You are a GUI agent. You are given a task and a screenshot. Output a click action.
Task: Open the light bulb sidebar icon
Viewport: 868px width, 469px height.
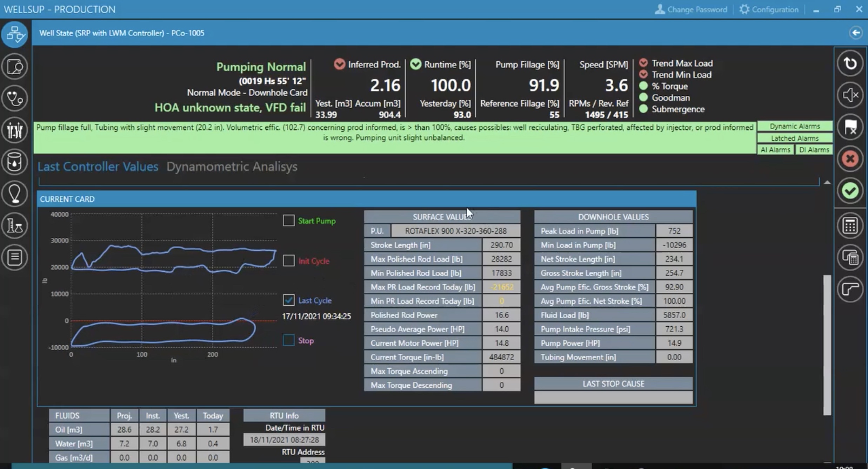[x=15, y=194]
